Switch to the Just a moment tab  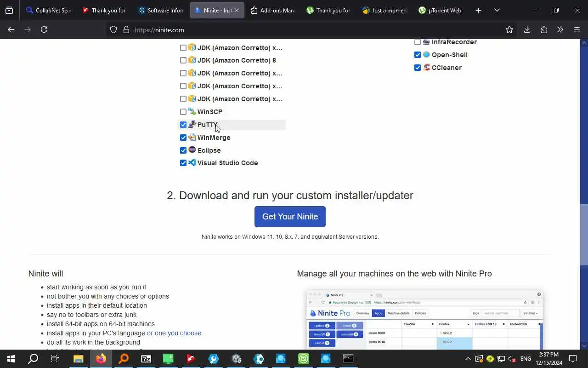click(385, 10)
